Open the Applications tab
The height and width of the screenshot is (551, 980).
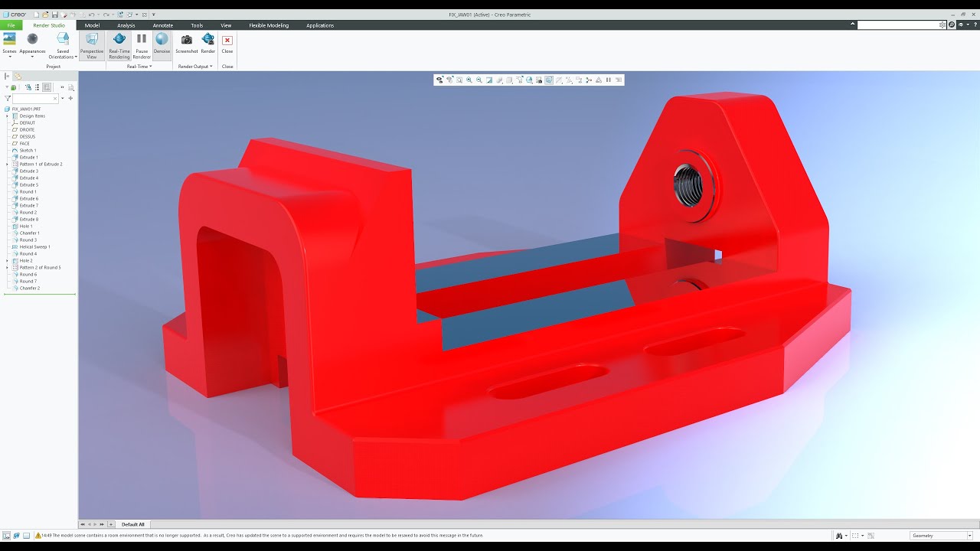click(x=320, y=25)
